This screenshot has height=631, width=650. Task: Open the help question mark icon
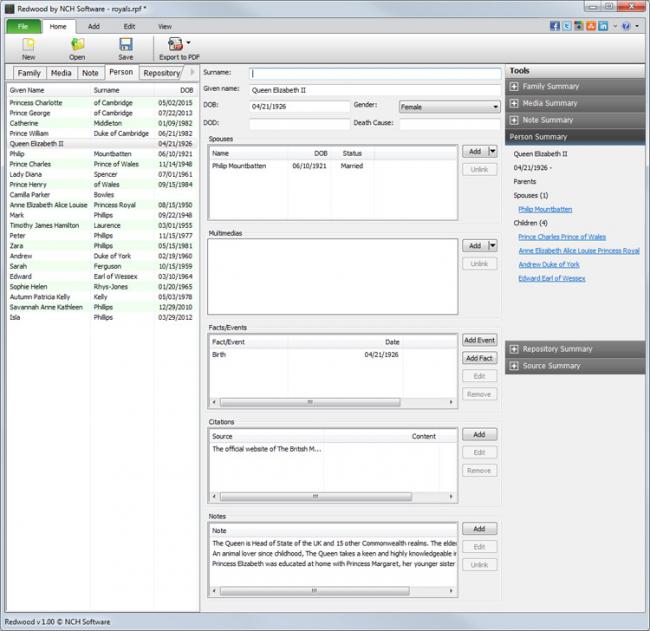[x=626, y=26]
